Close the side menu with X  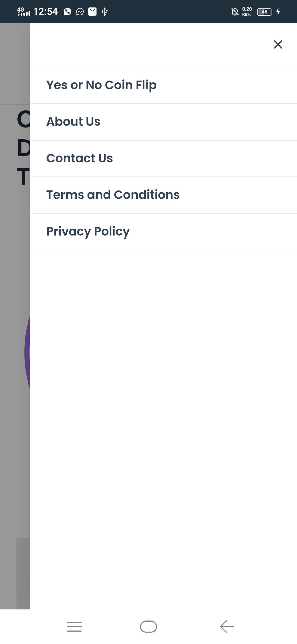point(278,45)
